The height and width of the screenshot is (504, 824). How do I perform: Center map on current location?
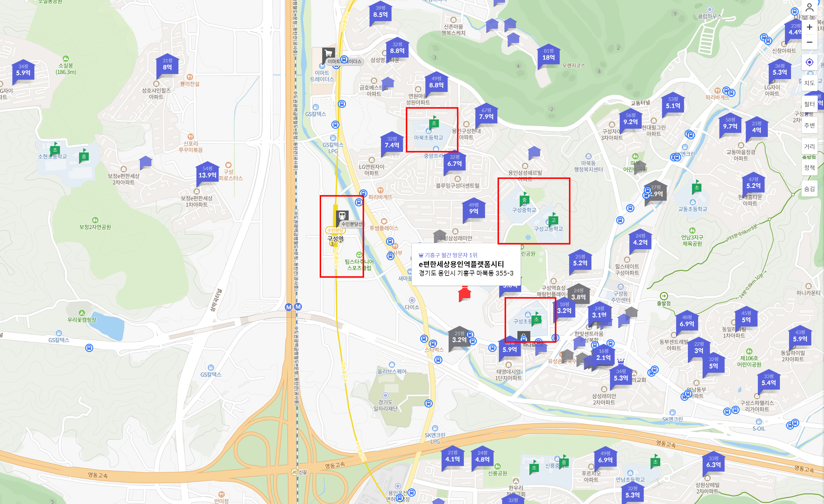click(809, 62)
